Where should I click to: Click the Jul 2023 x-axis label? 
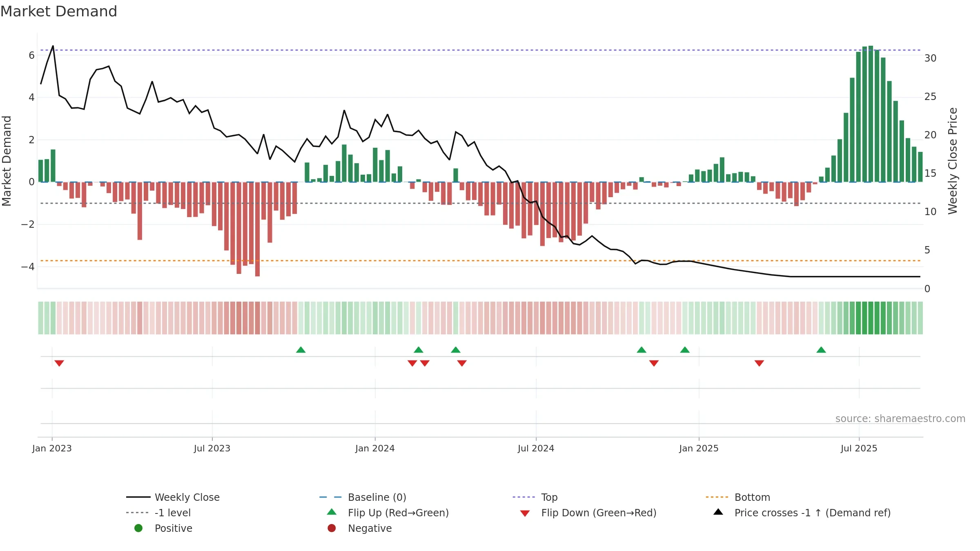click(212, 449)
